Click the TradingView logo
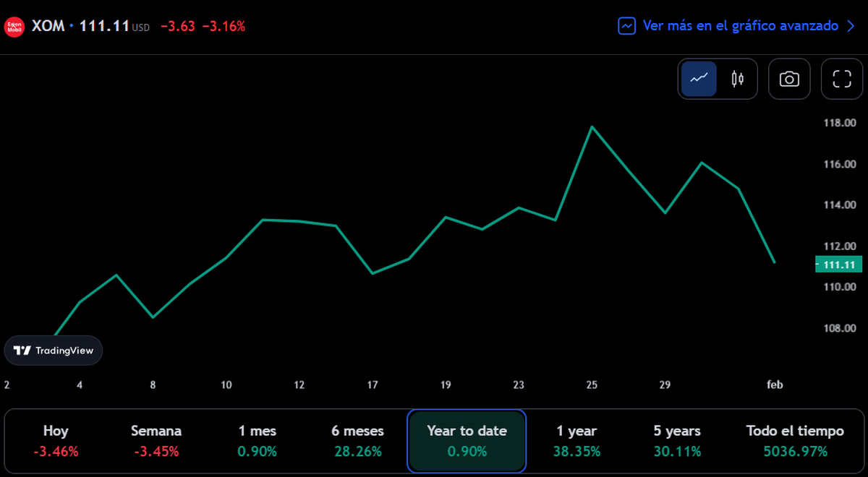868x477 pixels. pos(53,350)
